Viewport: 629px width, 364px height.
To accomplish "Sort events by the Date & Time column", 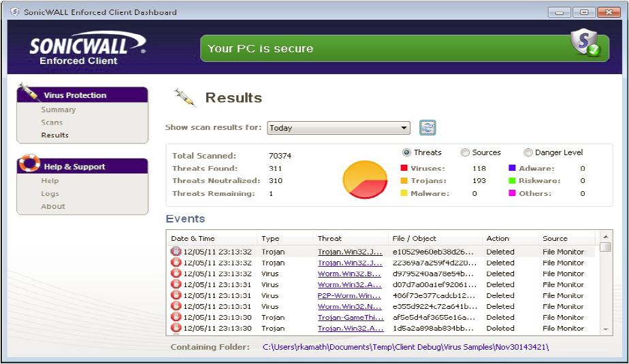I will 193,238.
